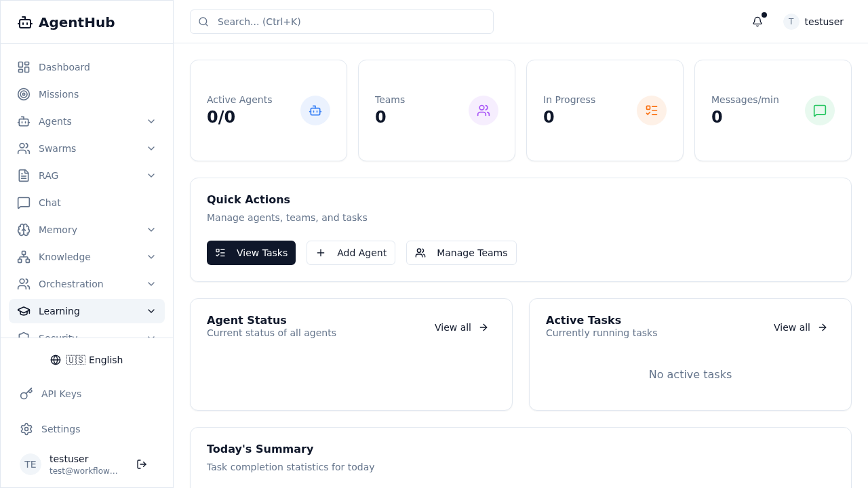
Task: Click the Add Agent button
Action: [351, 253]
